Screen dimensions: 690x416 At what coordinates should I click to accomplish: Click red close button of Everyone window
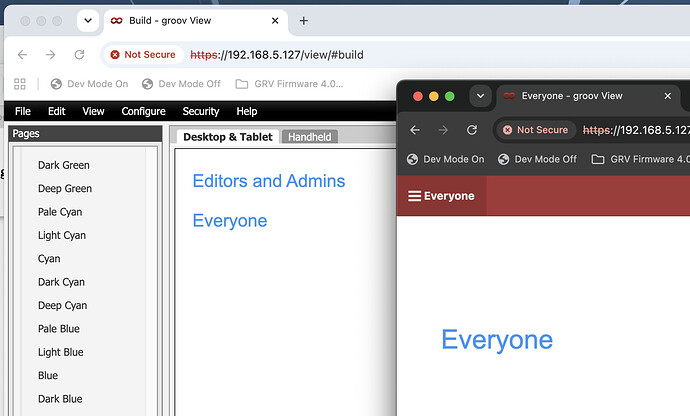point(418,96)
